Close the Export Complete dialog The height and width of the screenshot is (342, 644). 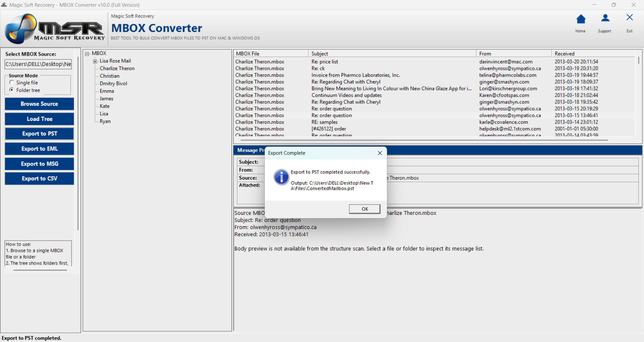pyautogui.click(x=380, y=153)
